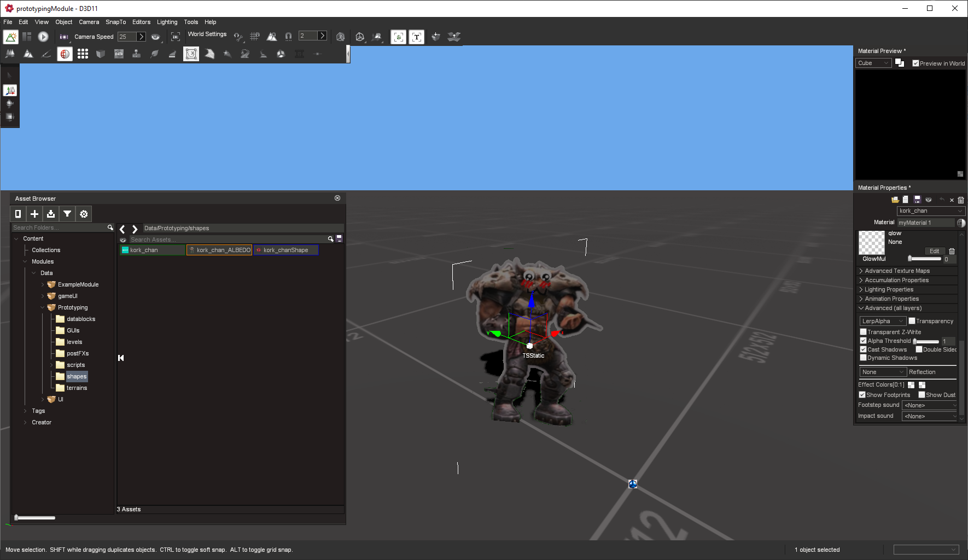Enable the Dynamic Shadows checkbox
Image resolution: width=968 pixels, height=560 pixels.
pos(863,358)
